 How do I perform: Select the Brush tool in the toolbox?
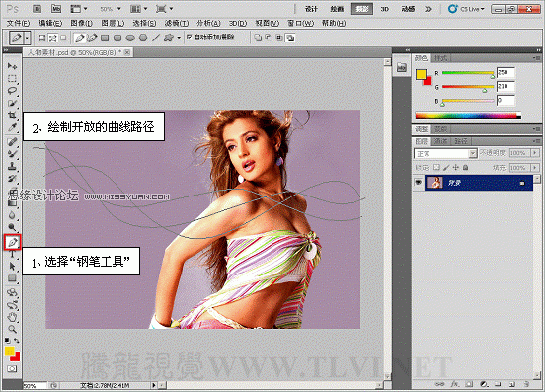[12, 154]
